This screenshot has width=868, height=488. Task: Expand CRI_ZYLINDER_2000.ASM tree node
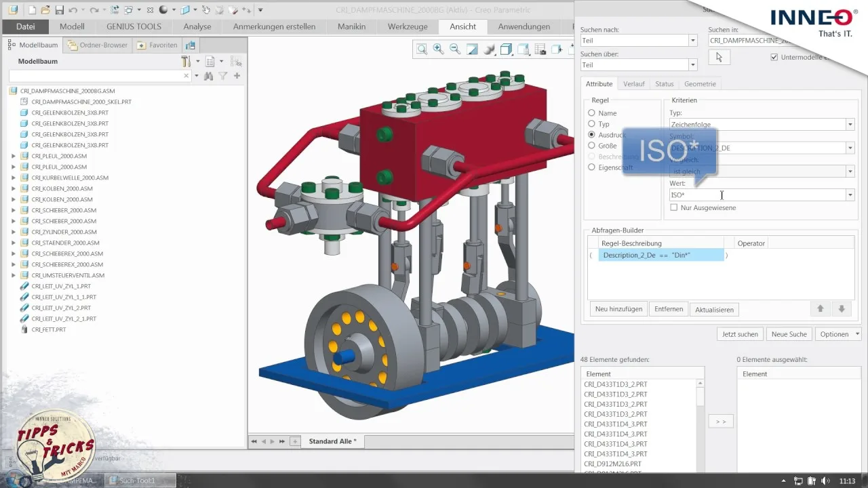[14, 232]
